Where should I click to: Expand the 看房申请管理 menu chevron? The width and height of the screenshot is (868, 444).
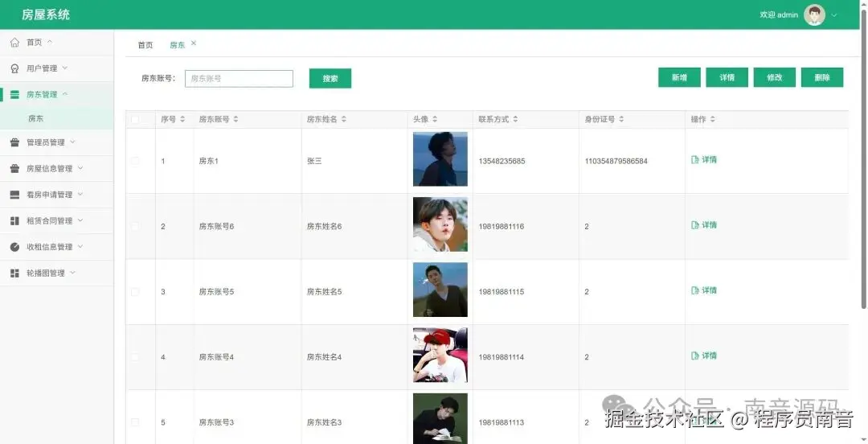tap(80, 194)
